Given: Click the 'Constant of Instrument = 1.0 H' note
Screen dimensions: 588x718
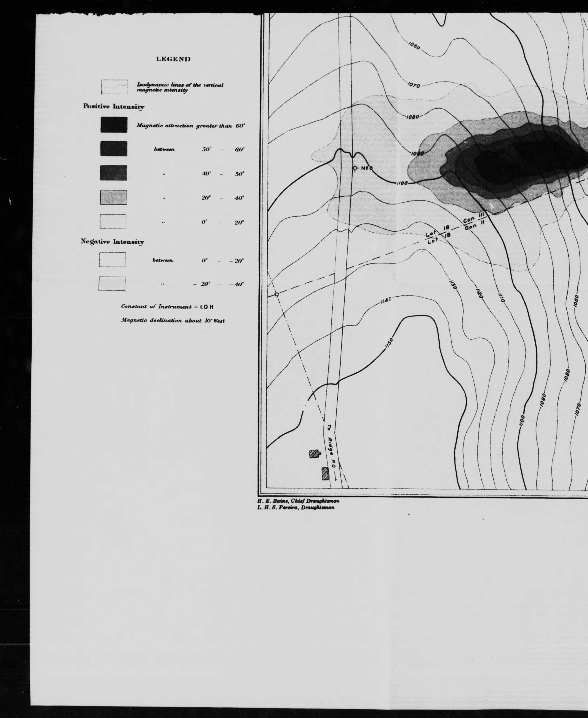Looking at the screenshot, I should coord(167,306).
